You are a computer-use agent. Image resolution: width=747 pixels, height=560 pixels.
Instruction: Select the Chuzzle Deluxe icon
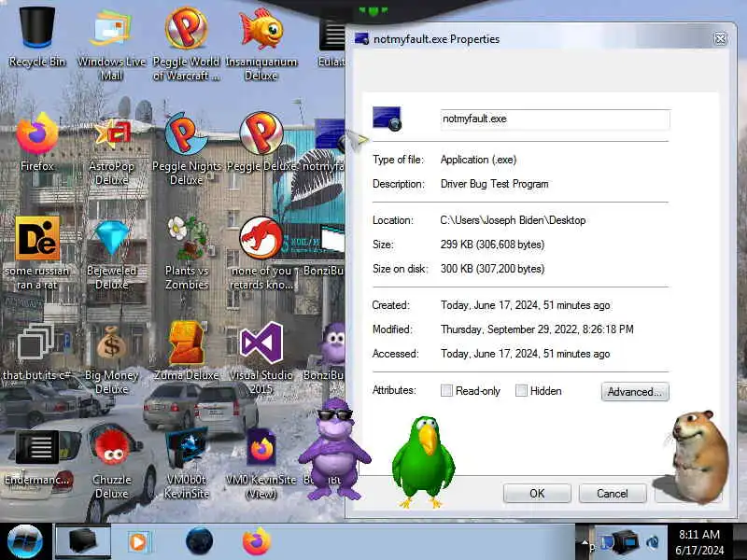pyautogui.click(x=111, y=463)
